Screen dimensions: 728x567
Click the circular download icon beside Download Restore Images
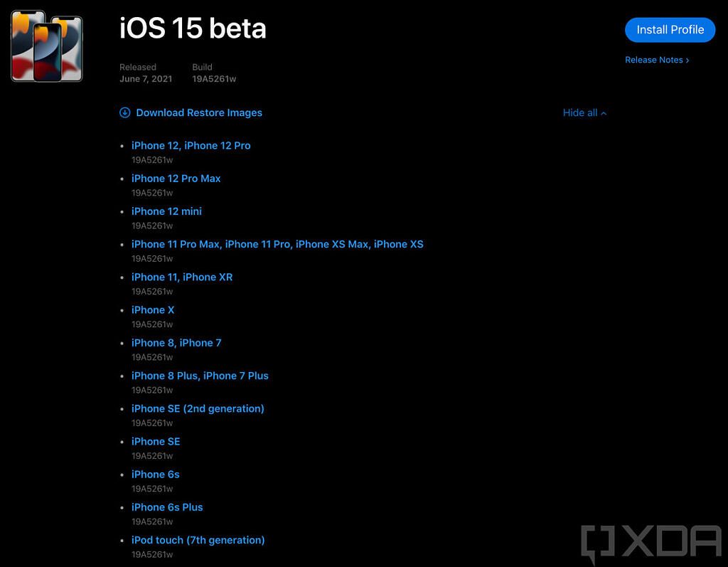[x=124, y=112]
